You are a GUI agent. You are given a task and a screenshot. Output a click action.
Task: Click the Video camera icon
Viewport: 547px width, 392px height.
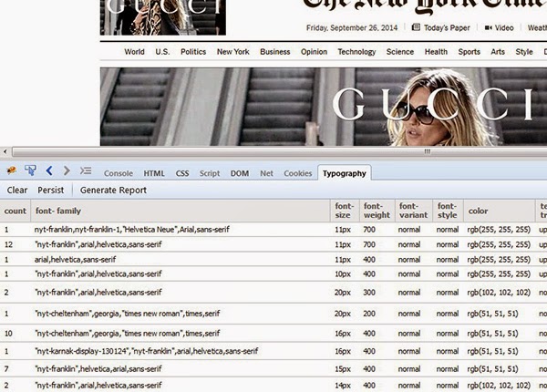coord(488,27)
